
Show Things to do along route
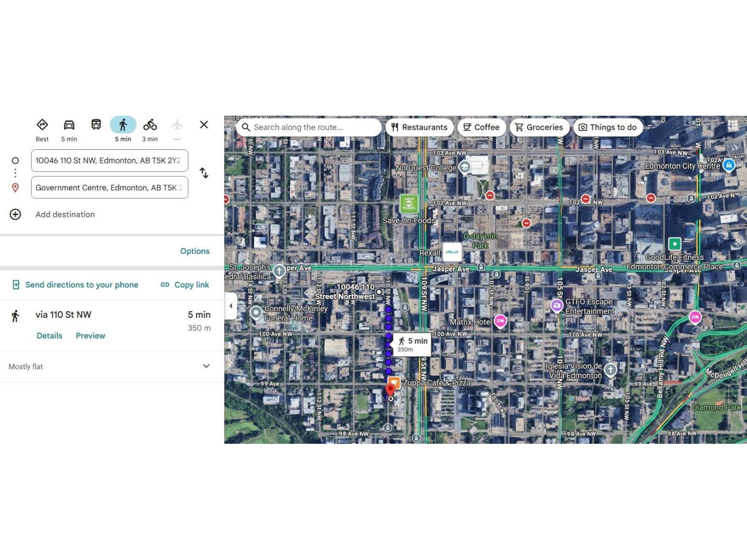click(607, 127)
